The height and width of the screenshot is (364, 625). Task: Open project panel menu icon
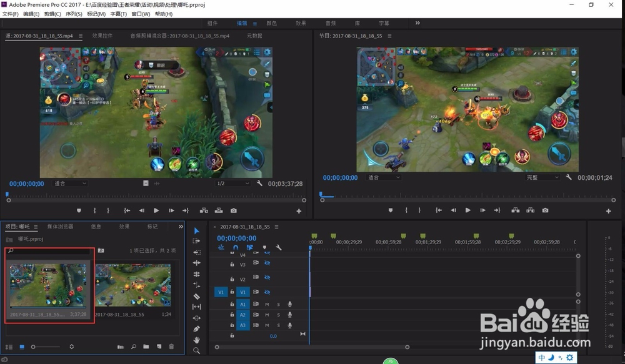(36, 227)
